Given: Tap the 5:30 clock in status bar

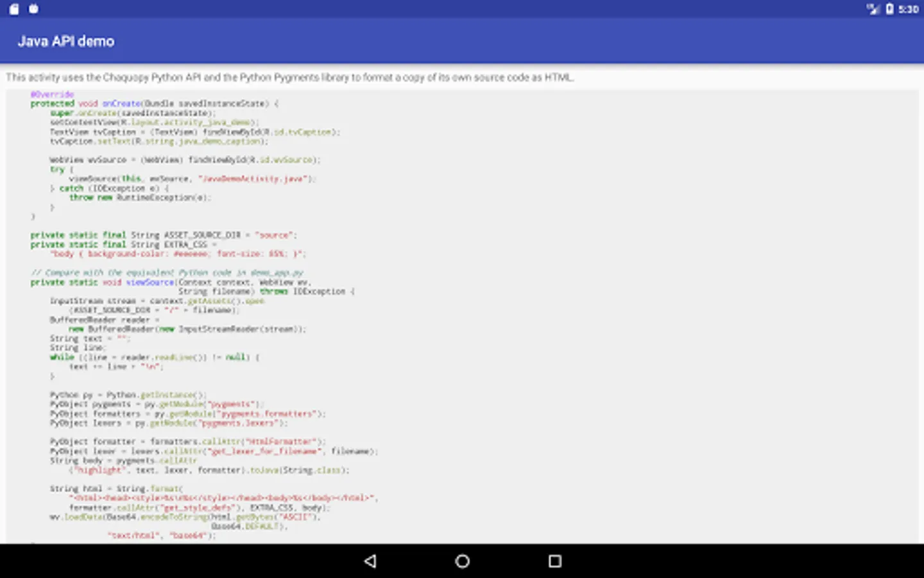Looking at the screenshot, I should (908, 9).
